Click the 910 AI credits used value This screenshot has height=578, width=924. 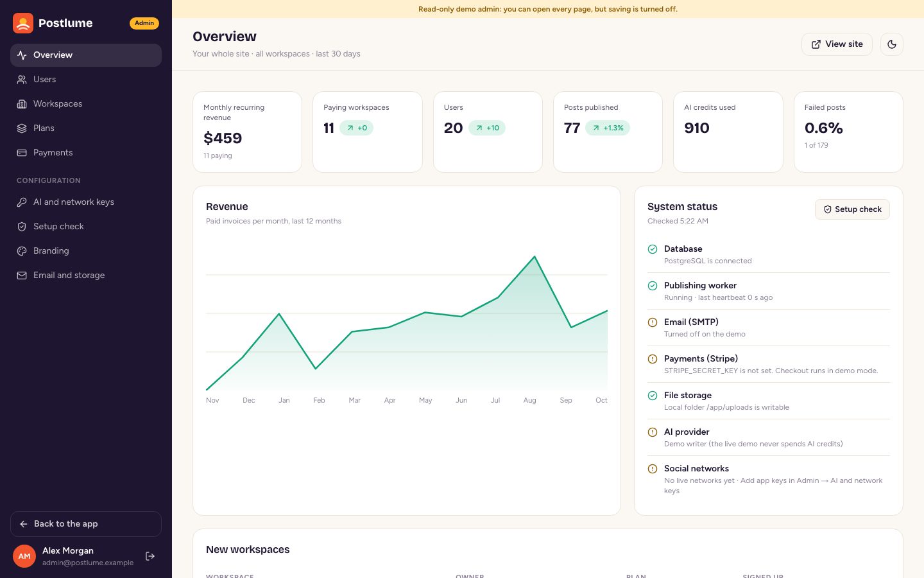tap(697, 128)
